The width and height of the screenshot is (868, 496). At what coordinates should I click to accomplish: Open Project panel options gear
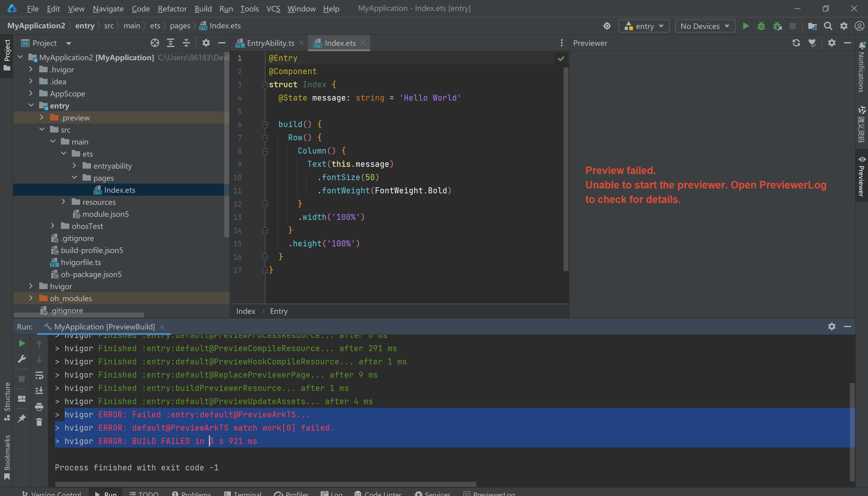(x=206, y=43)
